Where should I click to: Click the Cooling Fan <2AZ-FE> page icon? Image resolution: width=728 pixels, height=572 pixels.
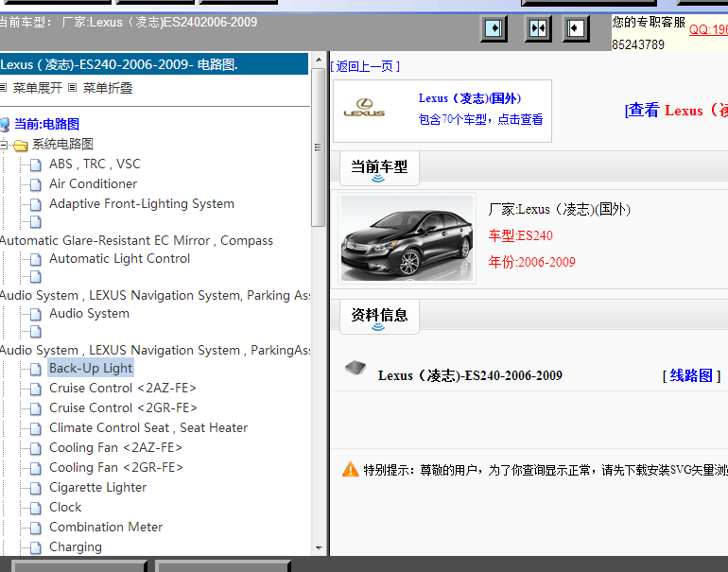pos(36,449)
